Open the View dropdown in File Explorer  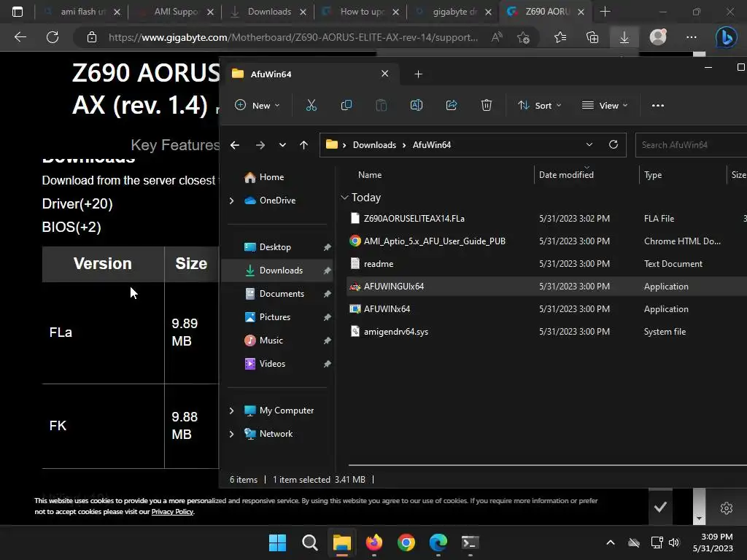tap(605, 105)
